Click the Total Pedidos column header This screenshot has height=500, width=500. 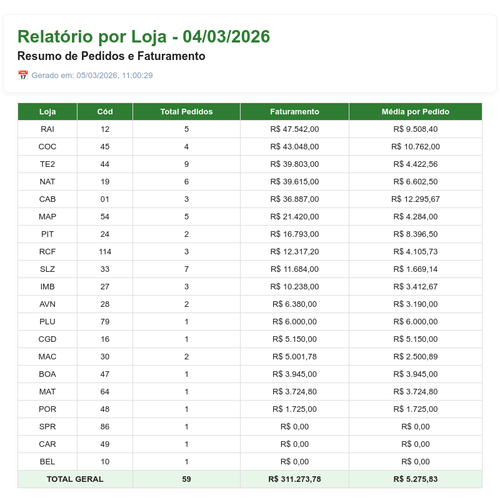pos(186,112)
